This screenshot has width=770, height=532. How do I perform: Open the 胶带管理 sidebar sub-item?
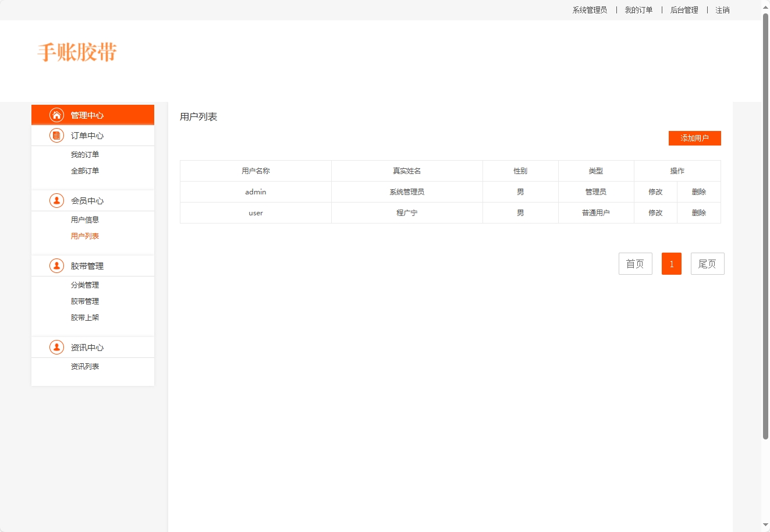click(x=85, y=301)
